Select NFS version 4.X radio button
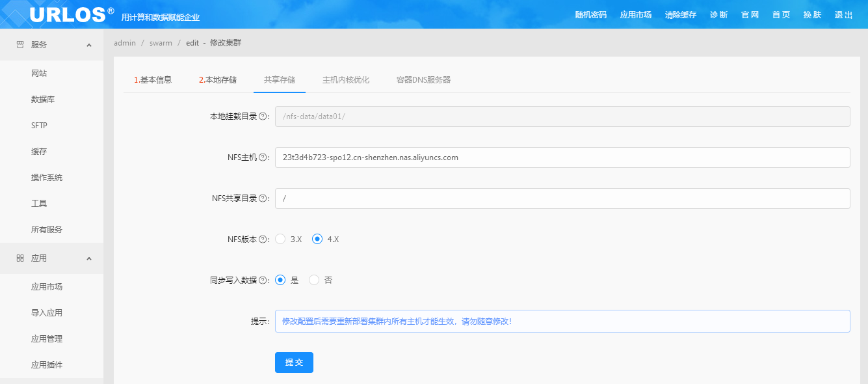Viewport: 868px width, 384px height. tap(317, 239)
